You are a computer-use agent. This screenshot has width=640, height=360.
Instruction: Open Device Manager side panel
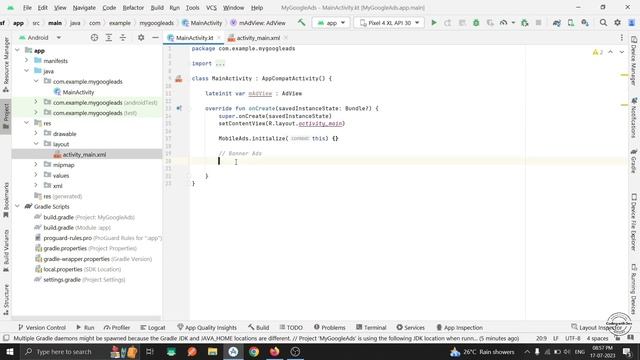(x=634, y=60)
